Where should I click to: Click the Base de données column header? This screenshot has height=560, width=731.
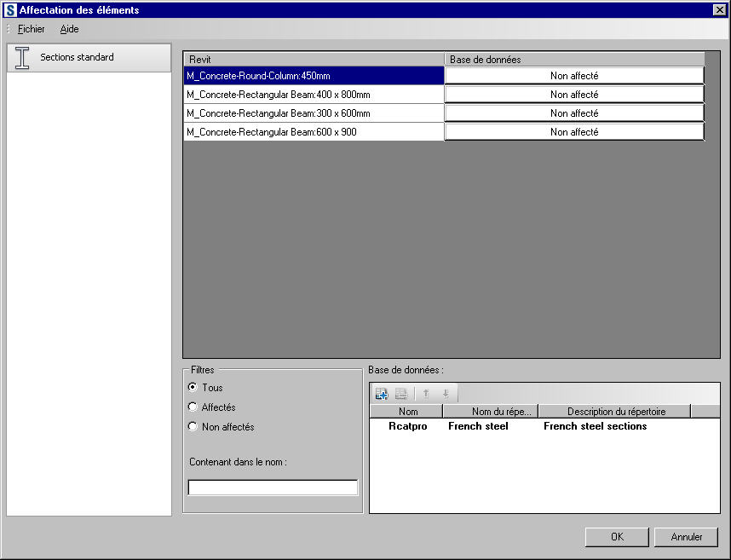pos(574,59)
